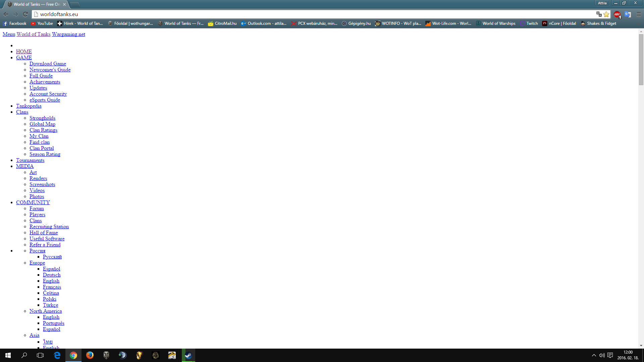Open Global Map link

42,124
